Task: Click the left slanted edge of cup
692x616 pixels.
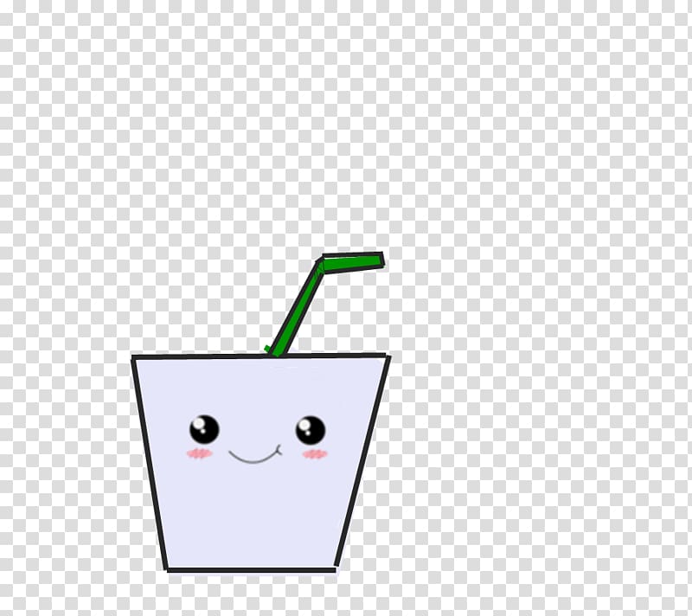Action: pos(150,463)
